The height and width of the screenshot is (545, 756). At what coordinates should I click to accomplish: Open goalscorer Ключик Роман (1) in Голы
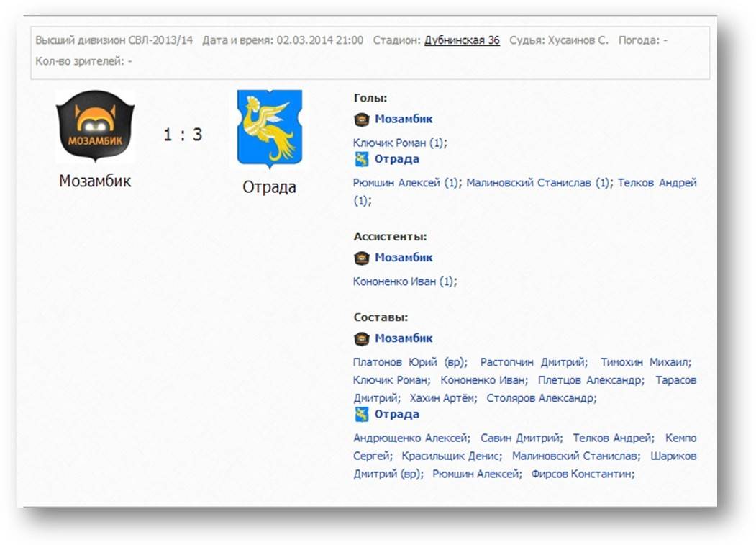point(399,143)
